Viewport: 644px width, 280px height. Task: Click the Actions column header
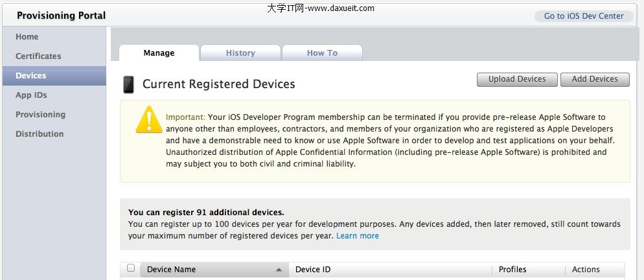pos(586,270)
